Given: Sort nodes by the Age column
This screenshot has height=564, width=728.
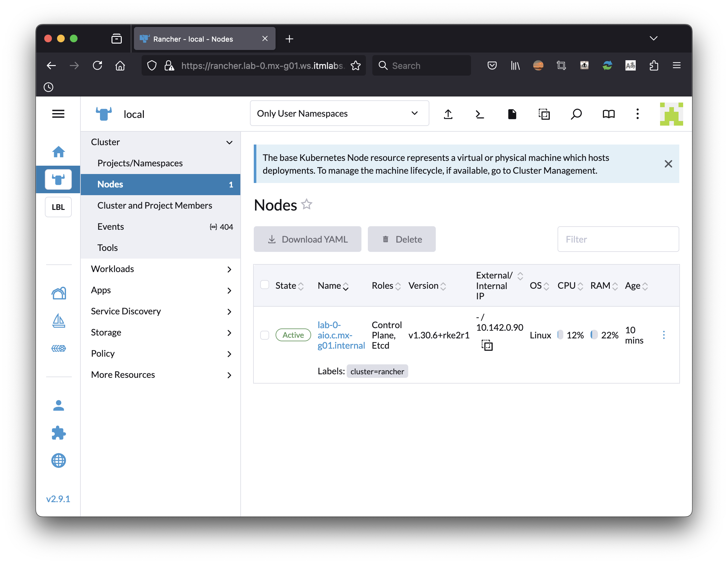Looking at the screenshot, I should 636,286.
